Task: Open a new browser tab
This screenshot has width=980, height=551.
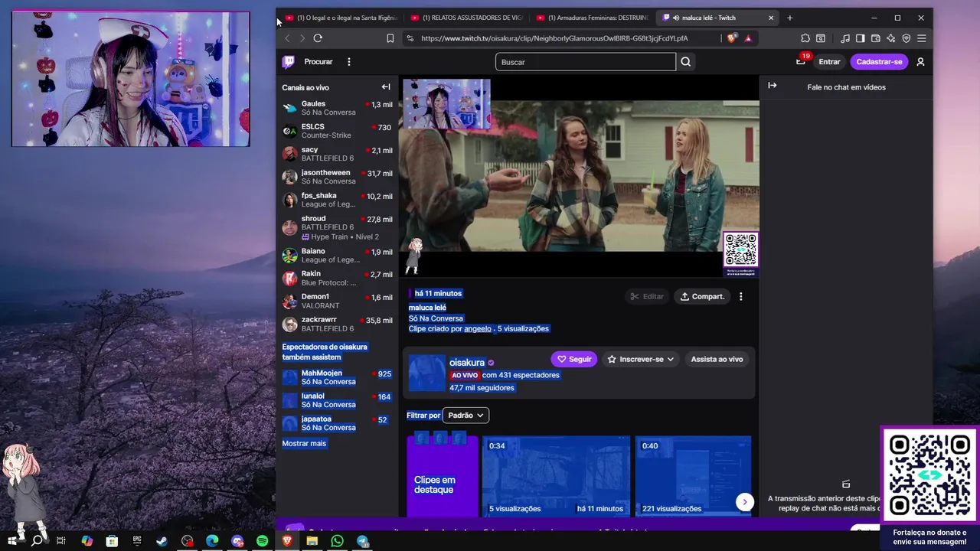Action: 790,18
